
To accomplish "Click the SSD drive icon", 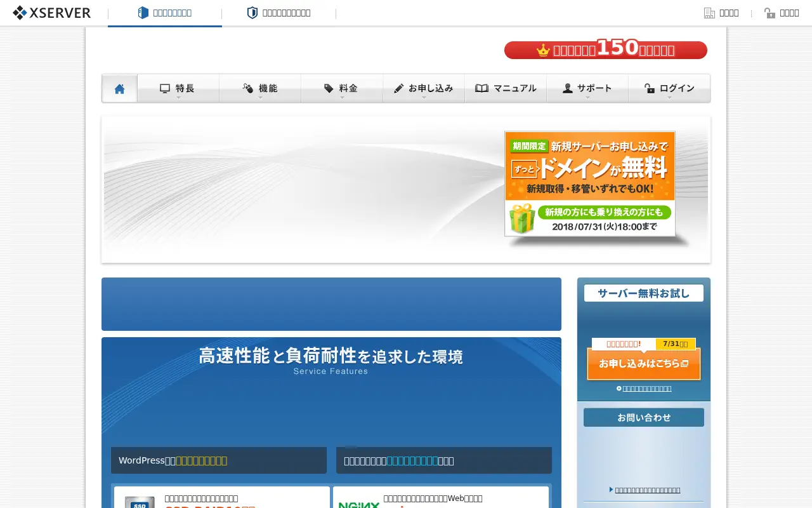I will pos(140,502).
